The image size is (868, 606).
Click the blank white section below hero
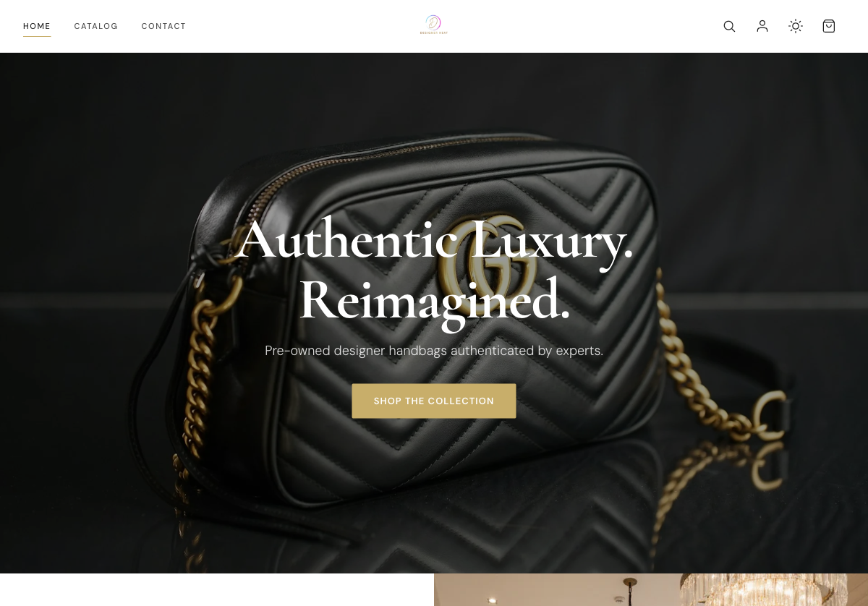[217, 590]
